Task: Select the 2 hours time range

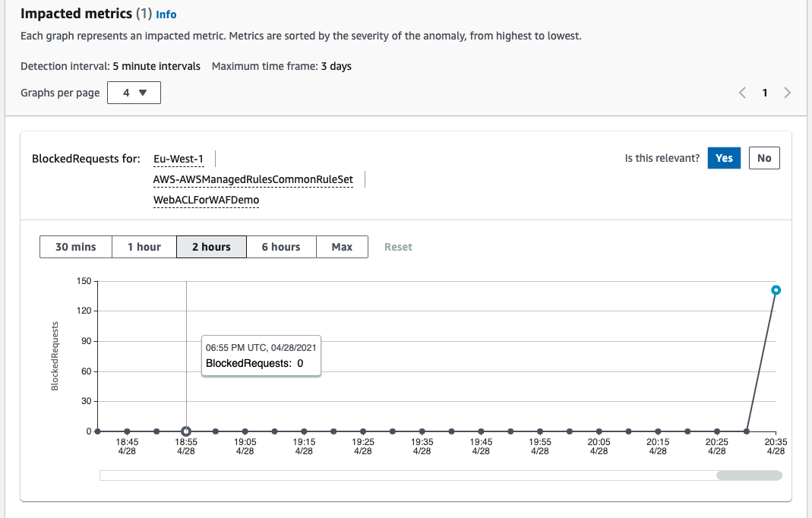Action: [211, 247]
